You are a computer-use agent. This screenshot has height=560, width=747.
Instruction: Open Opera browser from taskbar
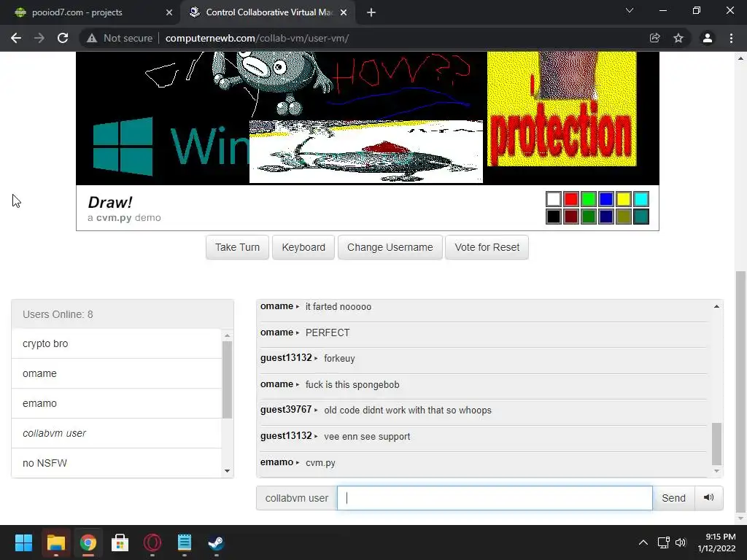pyautogui.click(x=152, y=542)
